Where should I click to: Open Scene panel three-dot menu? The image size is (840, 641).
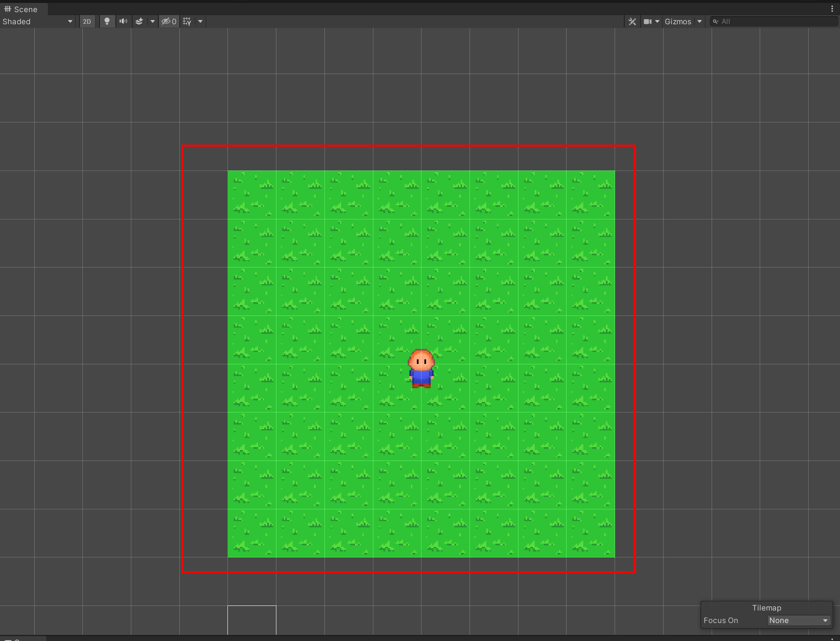tap(832, 9)
